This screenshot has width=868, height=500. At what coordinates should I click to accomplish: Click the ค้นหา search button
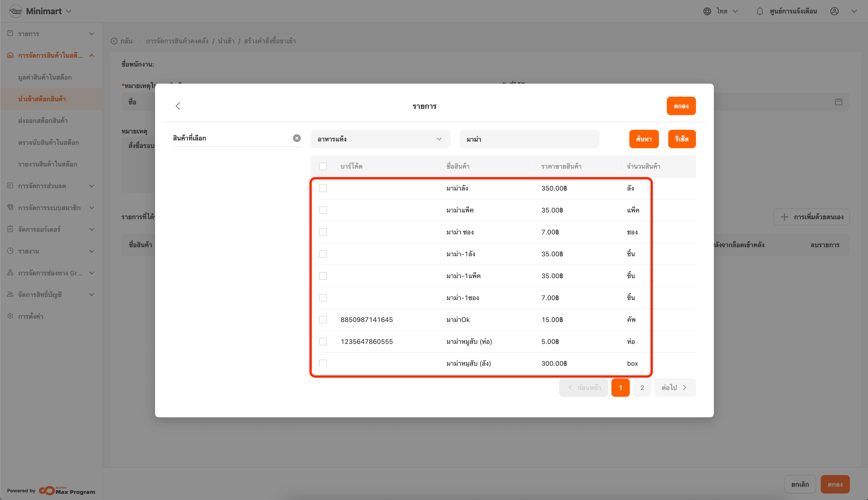click(x=644, y=139)
